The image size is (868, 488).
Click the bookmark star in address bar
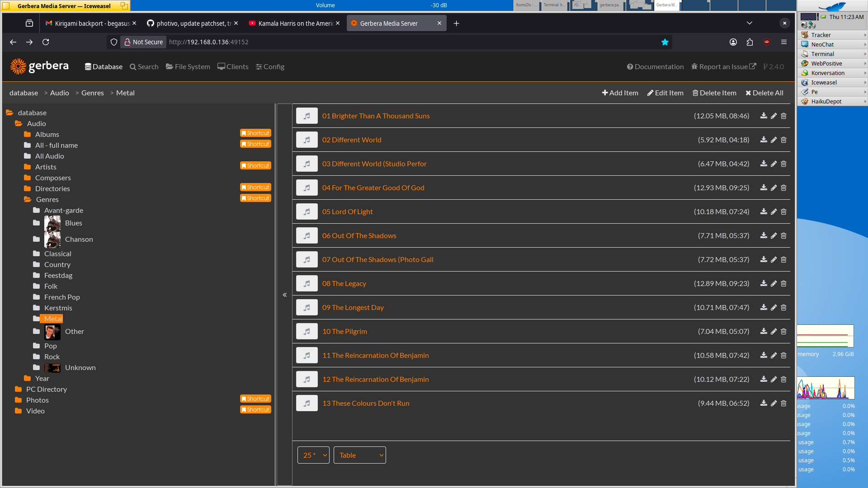click(665, 42)
